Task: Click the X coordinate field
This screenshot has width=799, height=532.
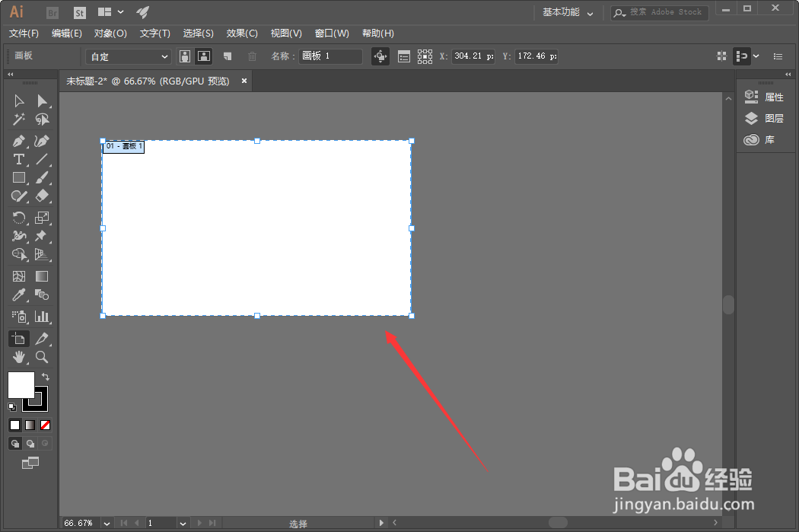Action: [473, 56]
